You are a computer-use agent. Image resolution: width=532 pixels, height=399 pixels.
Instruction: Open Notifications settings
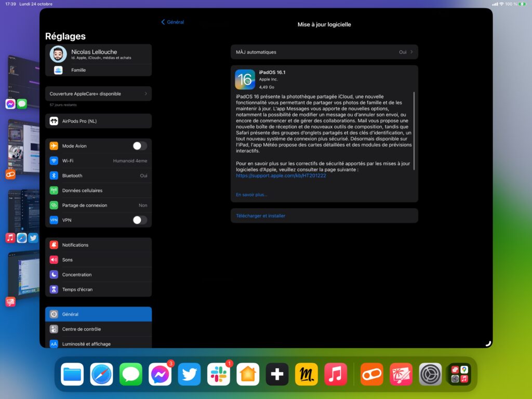point(98,245)
